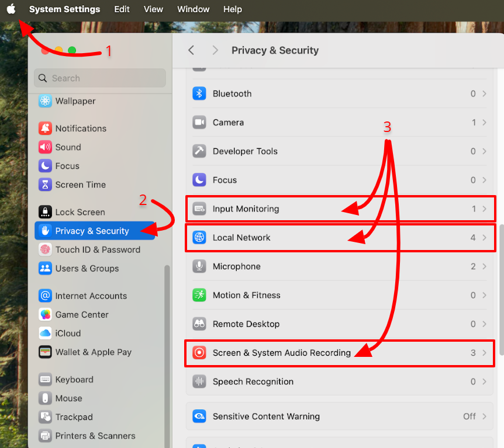Screen dimensions: 504x448
Task: Go back with the left chevron
Action: 191,50
